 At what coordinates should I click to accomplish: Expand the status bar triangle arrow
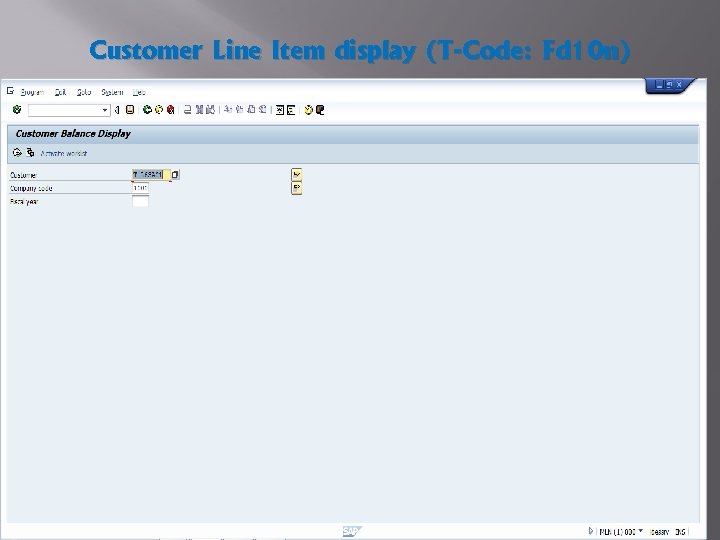[x=591, y=531]
